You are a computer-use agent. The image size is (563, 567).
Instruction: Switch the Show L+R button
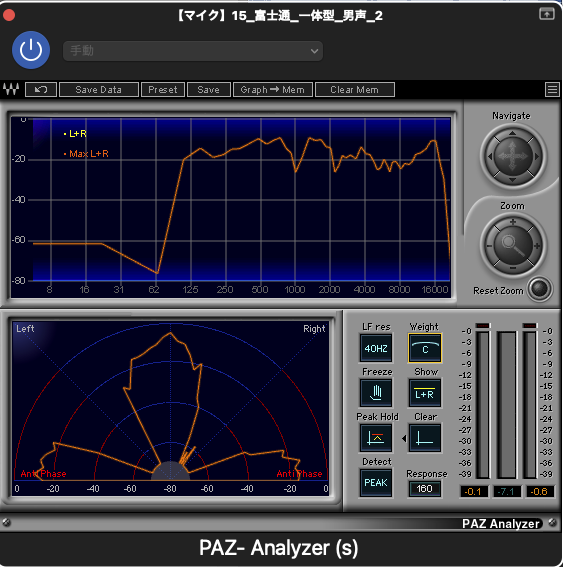click(x=425, y=393)
